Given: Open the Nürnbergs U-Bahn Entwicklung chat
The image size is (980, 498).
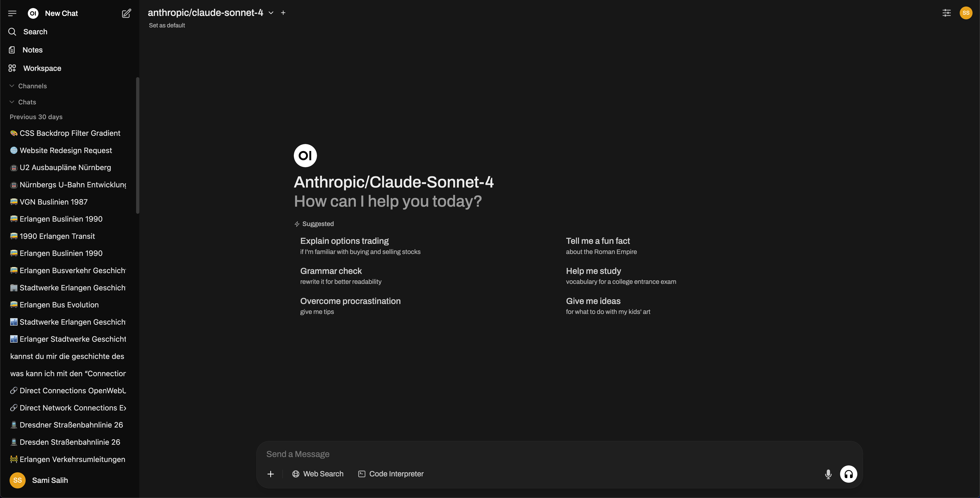Looking at the screenshot, I should pos(68,185).
